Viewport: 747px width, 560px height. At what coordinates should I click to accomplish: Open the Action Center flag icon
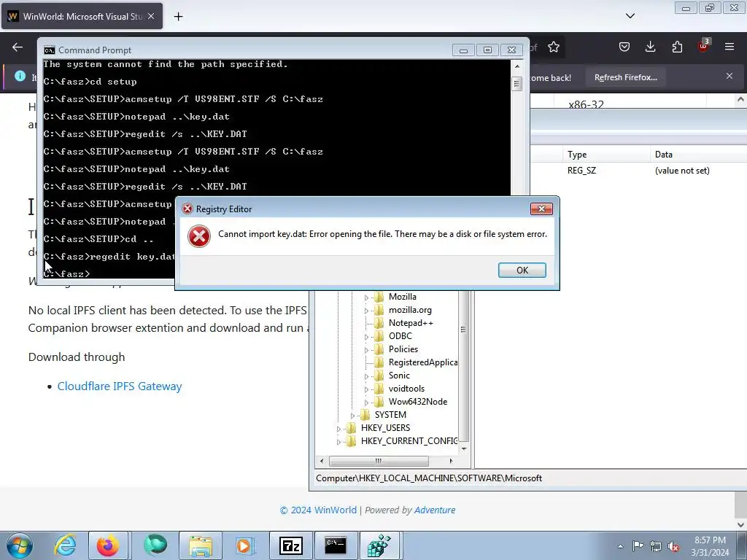coord(638,545)
